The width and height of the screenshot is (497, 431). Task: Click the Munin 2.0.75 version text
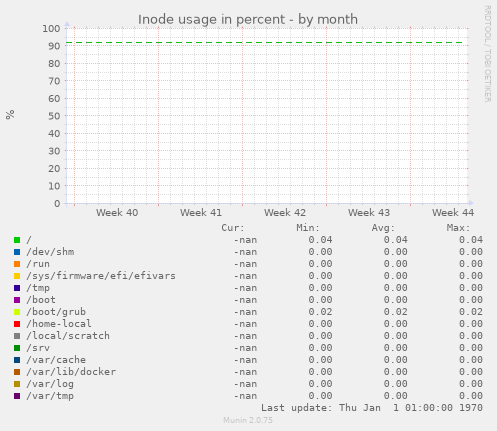[248, 420]
